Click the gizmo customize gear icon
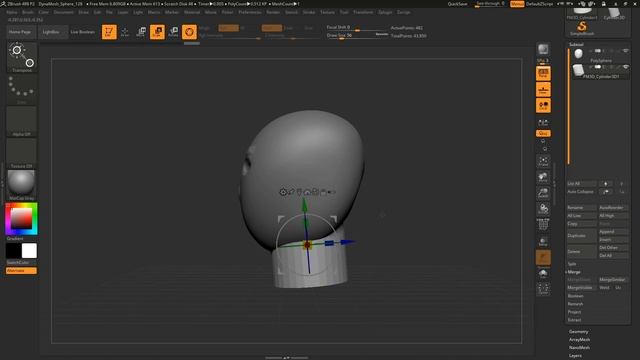 (283, 192)
